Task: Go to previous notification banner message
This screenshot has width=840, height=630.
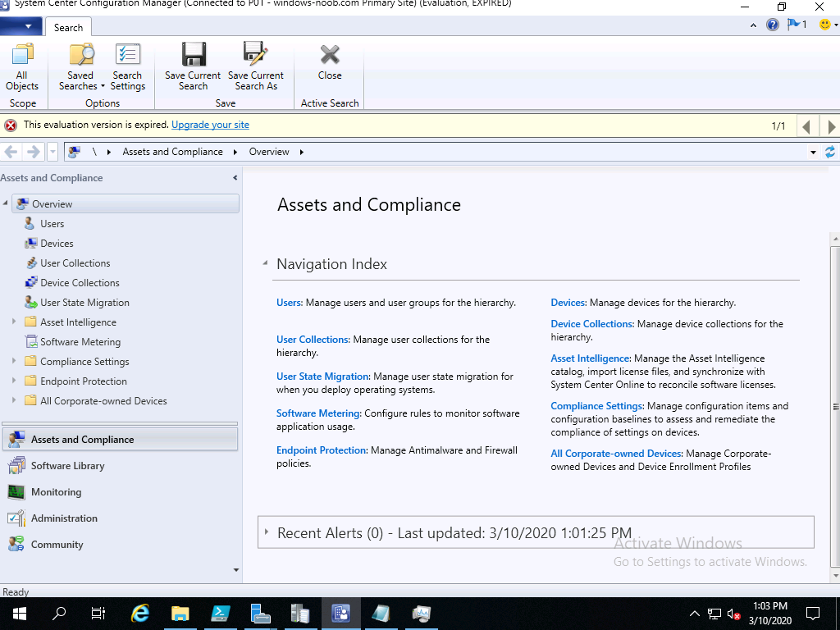Action: click(806, 127)
